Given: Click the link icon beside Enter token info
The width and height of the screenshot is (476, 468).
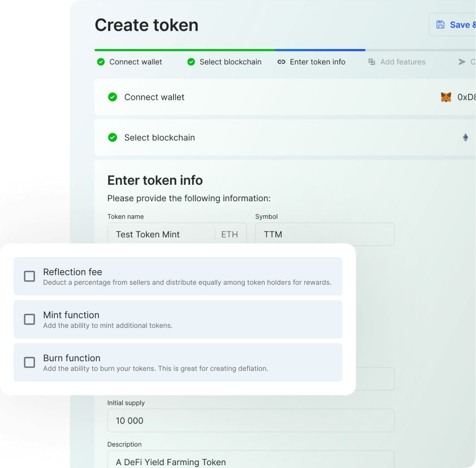Looking at the screenshot, I should 281,62.
